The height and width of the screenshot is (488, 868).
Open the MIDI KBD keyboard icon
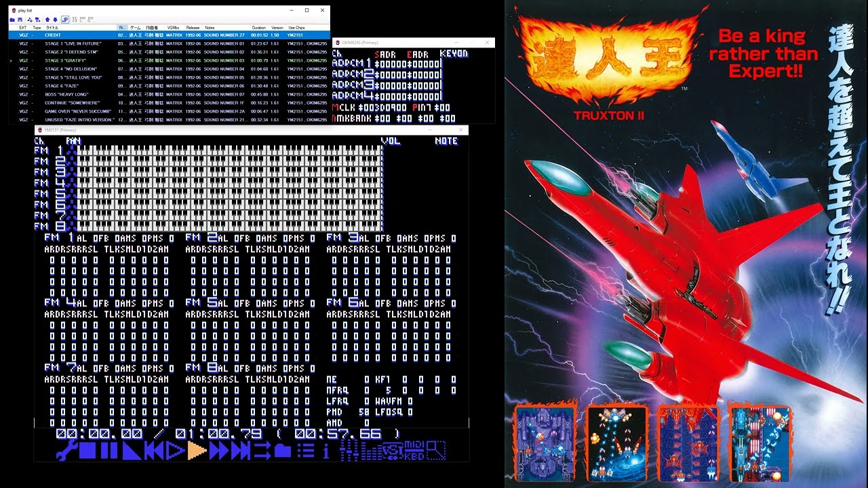414,451
